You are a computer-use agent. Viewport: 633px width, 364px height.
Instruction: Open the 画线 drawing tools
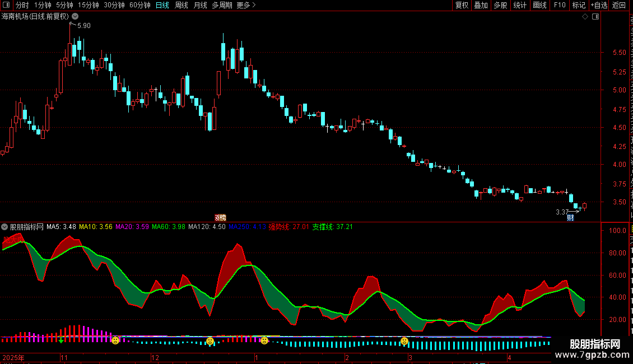[540, 5]
